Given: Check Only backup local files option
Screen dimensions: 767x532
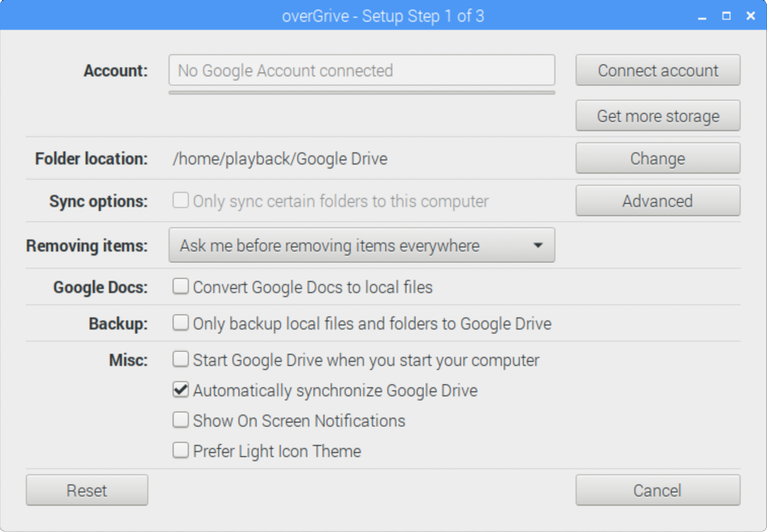Looking at the screenshot, I should pyautogui.click(x=181, y=323).
